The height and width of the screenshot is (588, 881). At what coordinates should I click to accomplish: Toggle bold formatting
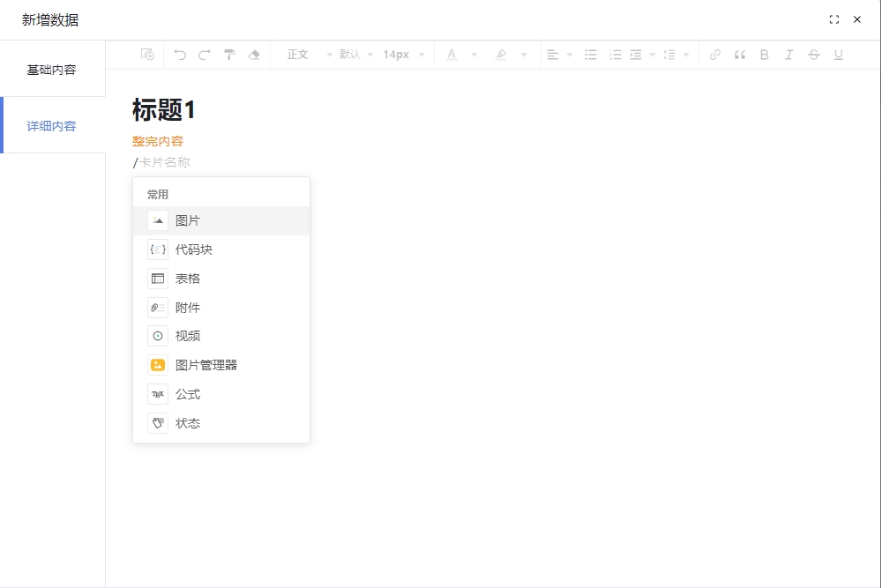click(x=765, y=55)
